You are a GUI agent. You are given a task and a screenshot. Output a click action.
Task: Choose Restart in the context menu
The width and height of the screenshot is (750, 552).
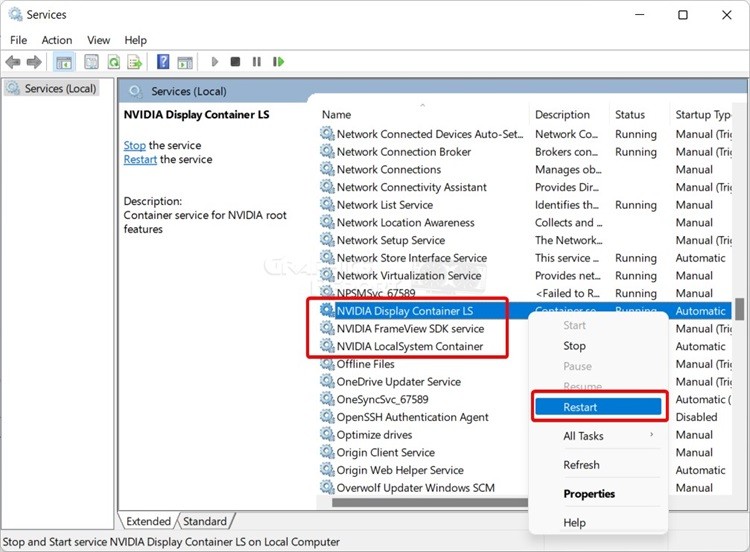pos(598,407)
